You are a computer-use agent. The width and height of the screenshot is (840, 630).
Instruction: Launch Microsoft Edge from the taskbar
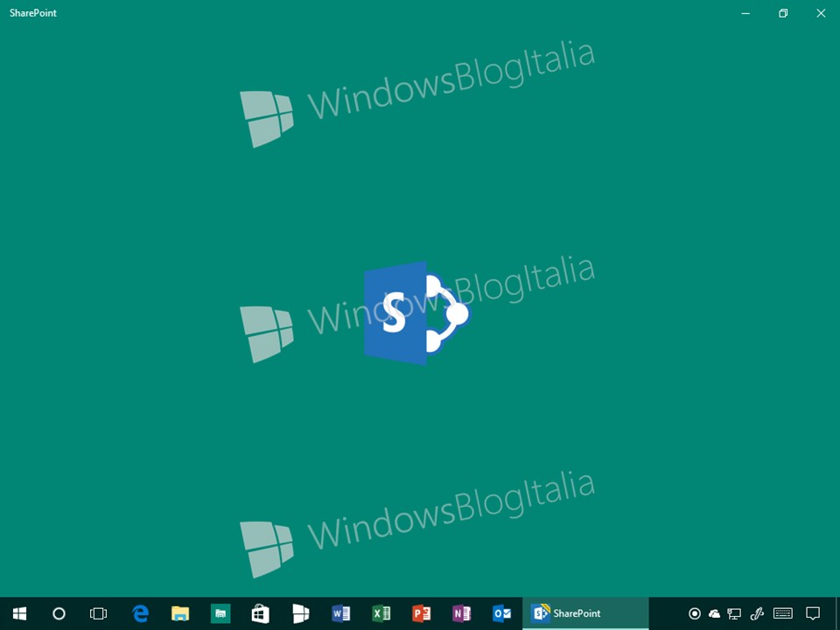140,613
